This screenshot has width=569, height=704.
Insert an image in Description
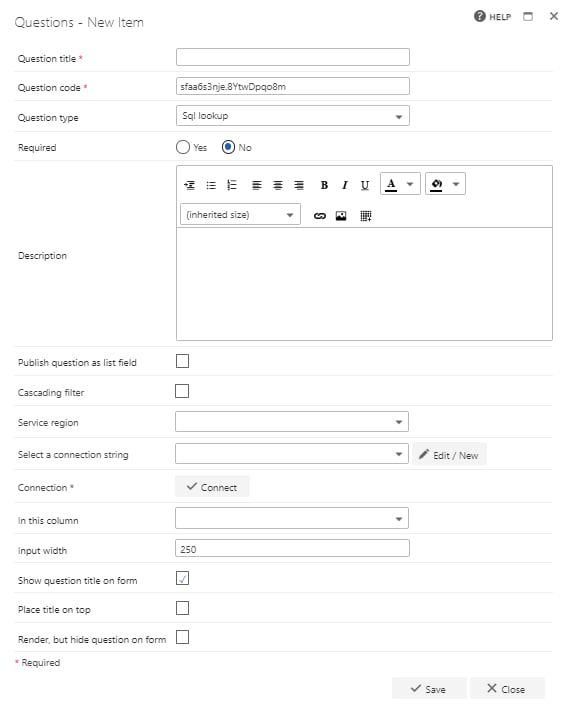pyautogui.click(x=341, y=216)
